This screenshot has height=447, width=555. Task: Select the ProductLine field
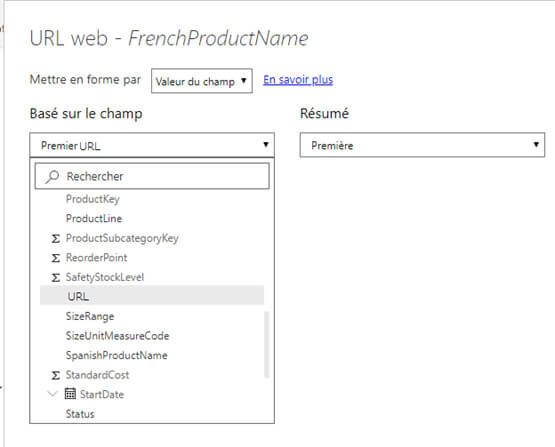pos(94,218)
